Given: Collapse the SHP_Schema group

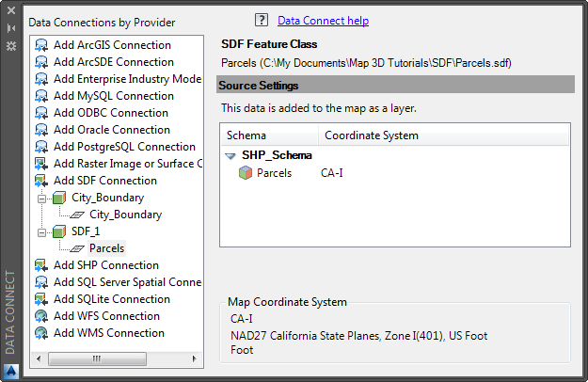Looking at the screenshot, I should coord(230,156).
